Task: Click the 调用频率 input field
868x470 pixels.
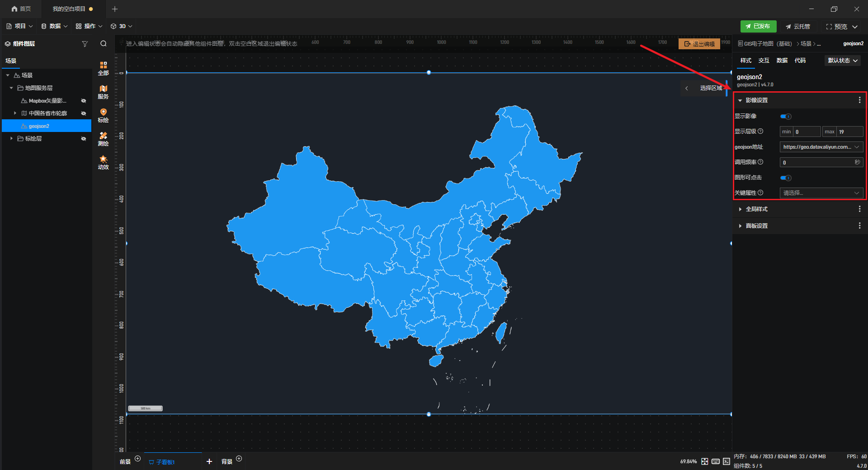Action: coord(817,163)
